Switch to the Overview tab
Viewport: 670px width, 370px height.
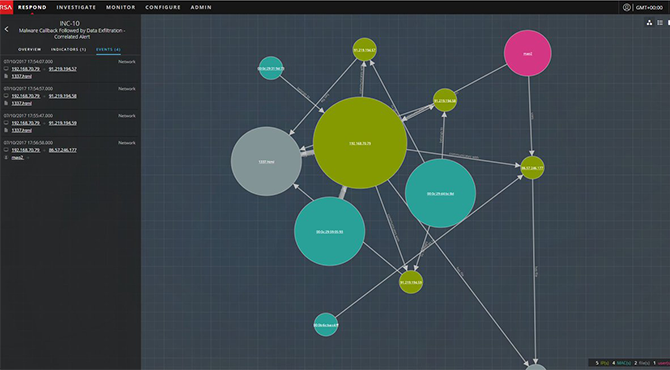click(x=29, y=50)
